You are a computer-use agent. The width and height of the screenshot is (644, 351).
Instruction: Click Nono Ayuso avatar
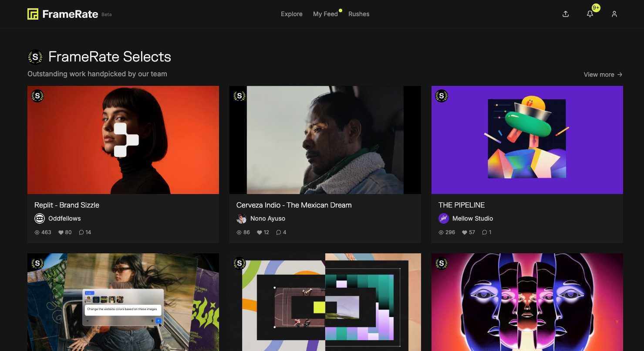[x=242, y=218]
